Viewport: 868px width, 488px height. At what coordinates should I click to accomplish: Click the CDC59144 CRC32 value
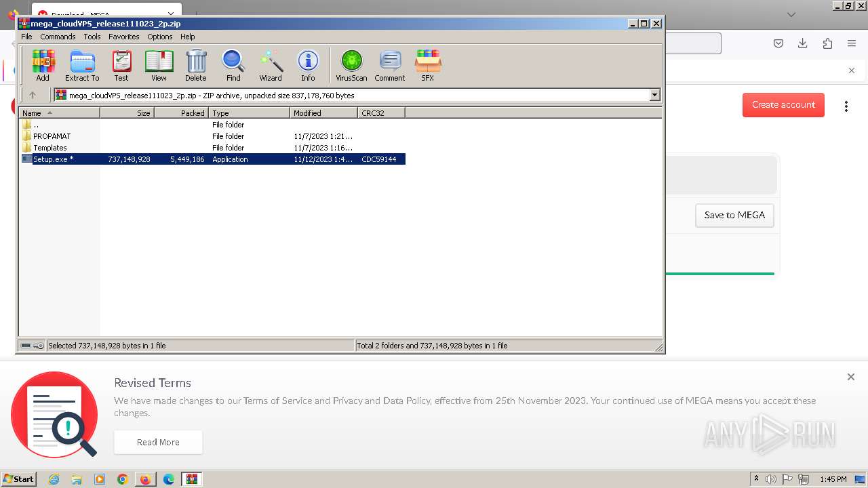[x=379, y=159]
